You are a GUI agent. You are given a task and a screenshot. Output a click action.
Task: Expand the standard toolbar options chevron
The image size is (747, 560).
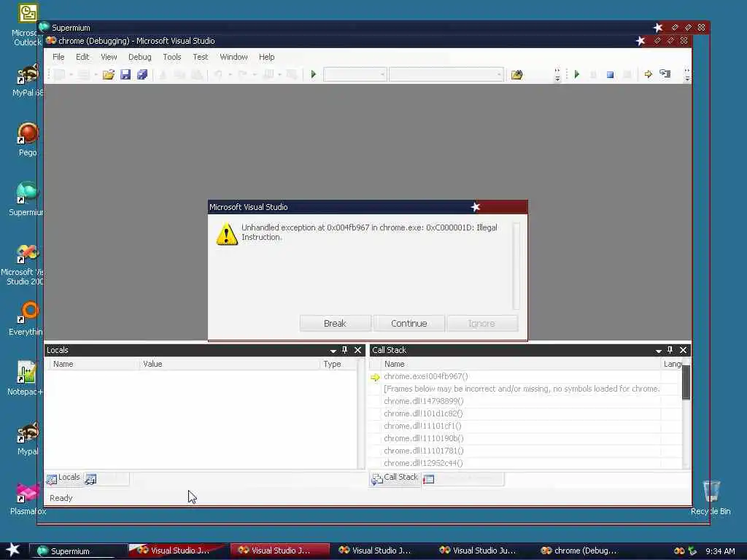pos(557,75)
